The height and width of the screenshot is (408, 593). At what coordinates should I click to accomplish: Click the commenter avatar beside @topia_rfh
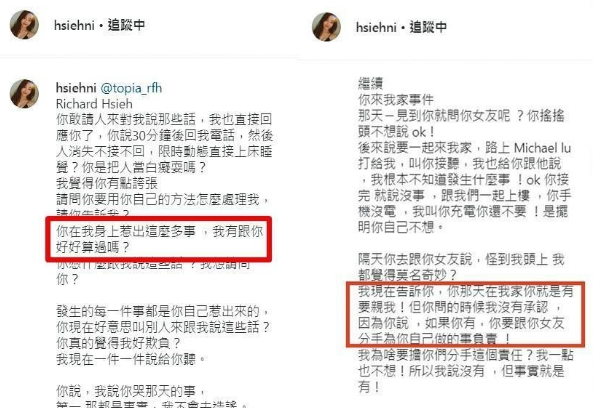click(24, 94)
